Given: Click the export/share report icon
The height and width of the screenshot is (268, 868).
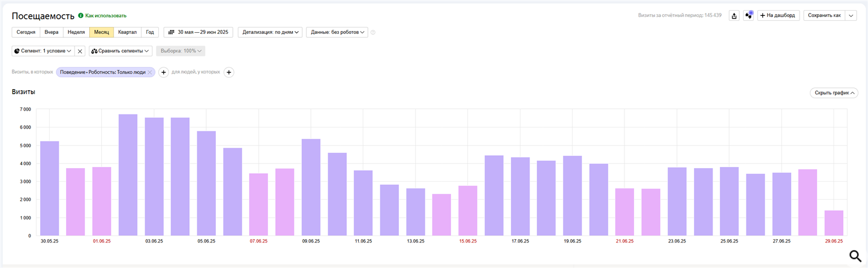Looking at the screenshot, I should pos(734,16).
